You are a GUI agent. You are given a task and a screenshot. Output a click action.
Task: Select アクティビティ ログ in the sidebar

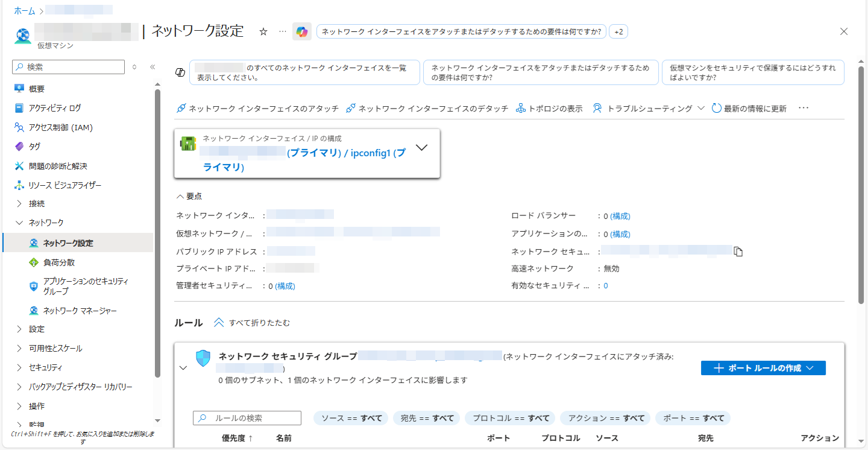click(54, 108)
